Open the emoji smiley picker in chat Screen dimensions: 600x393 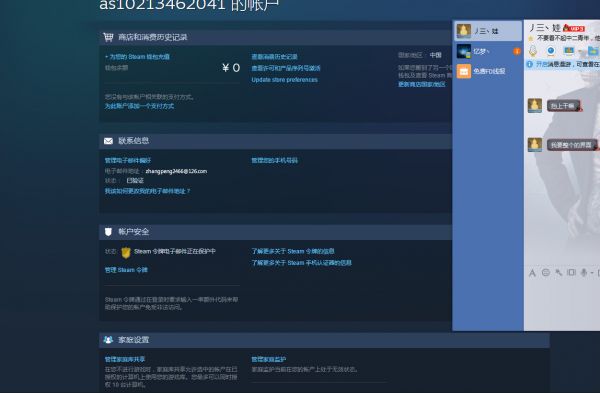point(546,272)
